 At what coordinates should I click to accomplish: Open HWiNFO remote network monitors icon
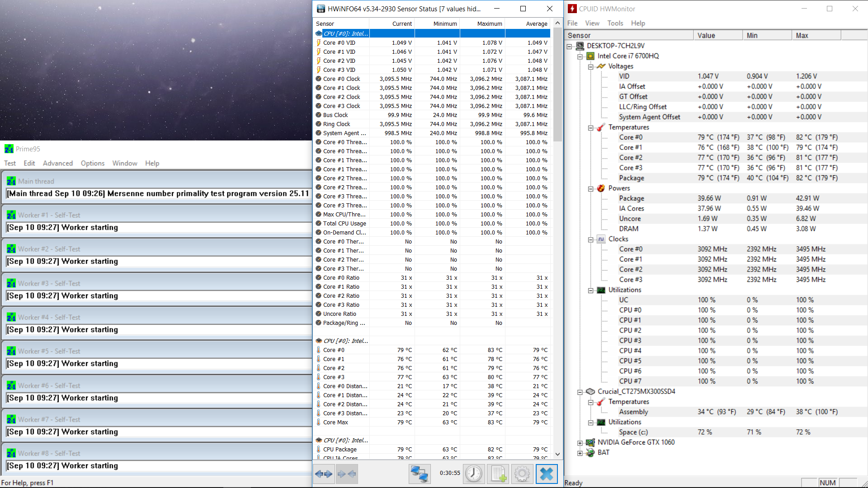(419, 474)
